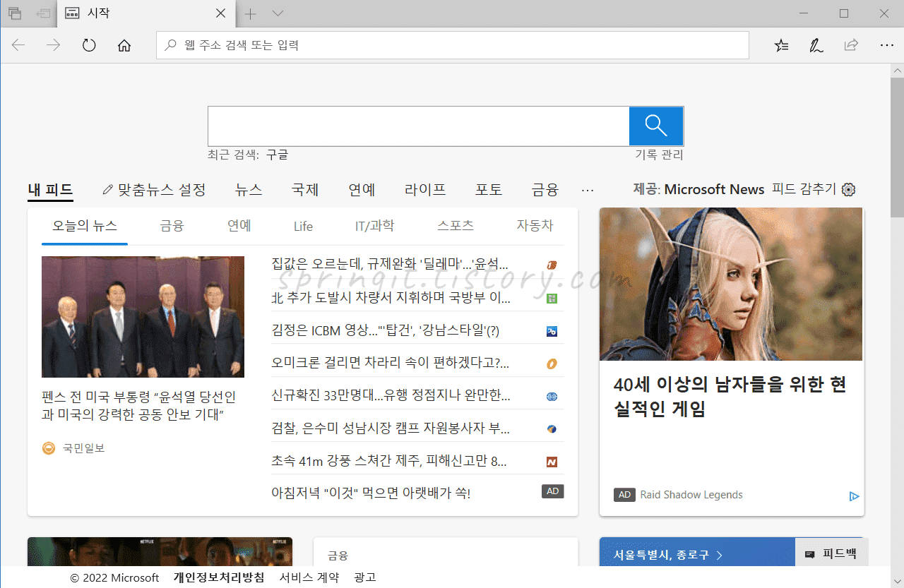
Task: Select the IT/과학 card tab
Action: pyautogui.click(x=374, y=226)
